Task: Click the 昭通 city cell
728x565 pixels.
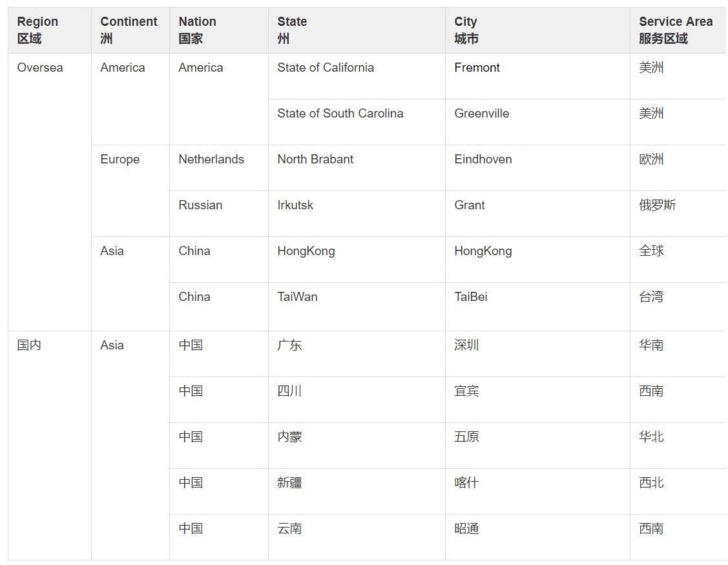Action: pyautogui.click(x=537, y=537)
